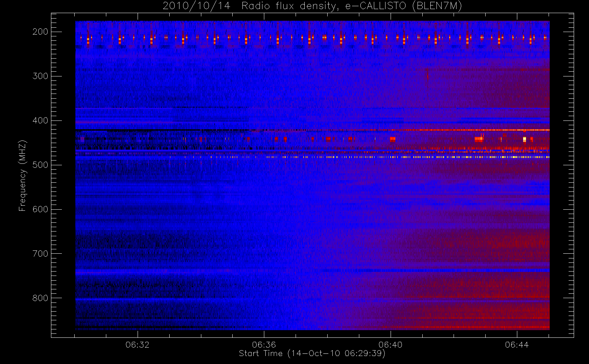This screenshot has height=364, width=589.
Task: Click the plot title 'Radio flux density, e-CALLISTO (BLEN7M)'
Action: [352, 6]
